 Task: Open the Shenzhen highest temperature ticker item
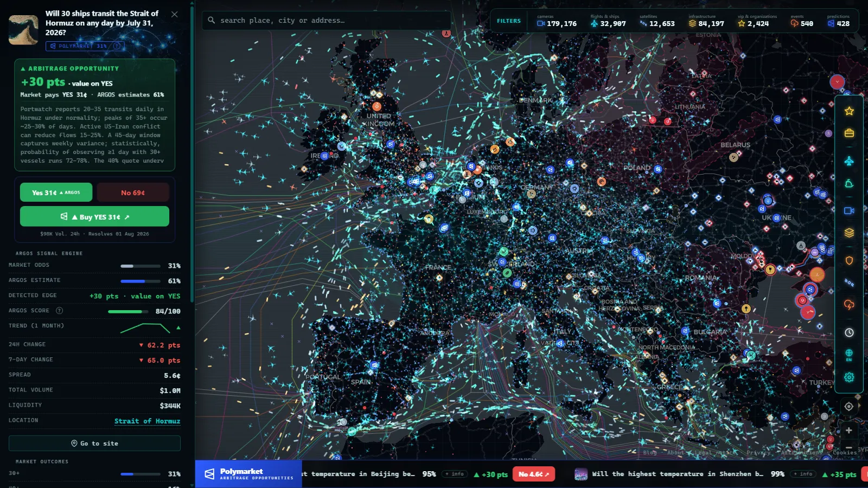coord(678,474)
